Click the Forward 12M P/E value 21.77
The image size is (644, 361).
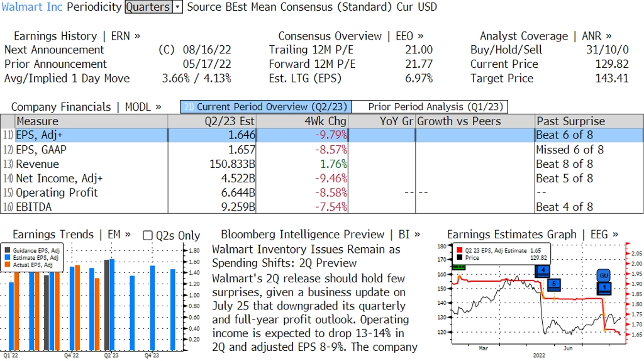(419, 64)
